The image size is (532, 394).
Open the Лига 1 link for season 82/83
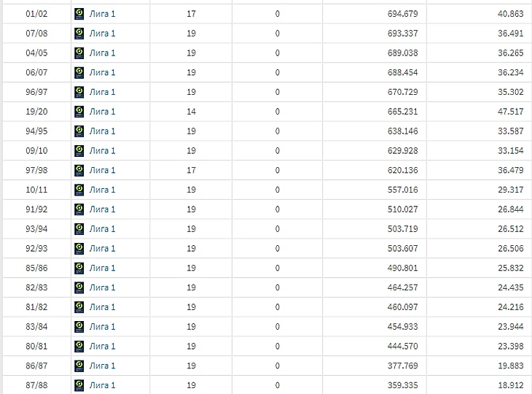click(x=102, y=287)
